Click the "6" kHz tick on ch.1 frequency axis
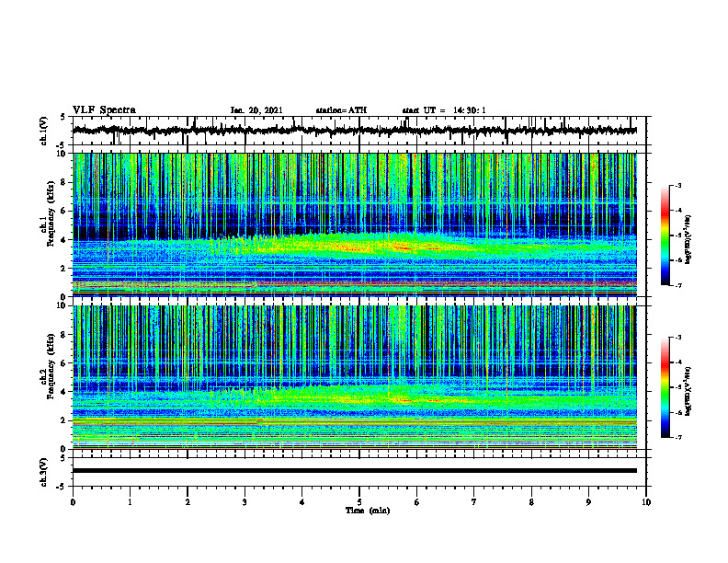Viewport: 728px width, 563px height. 64,211
